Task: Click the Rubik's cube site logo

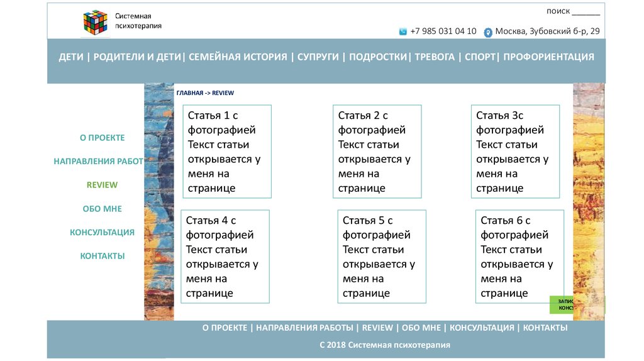Action: click(x=96, y=23)
